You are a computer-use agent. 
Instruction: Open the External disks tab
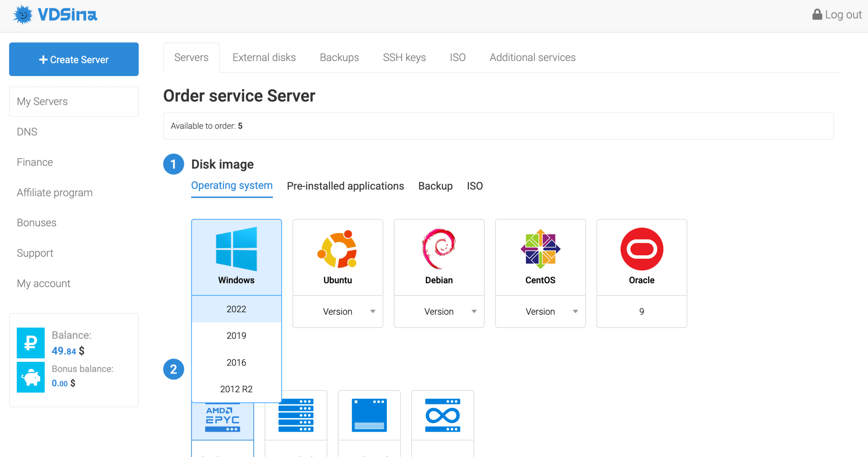tap(264, 57)
